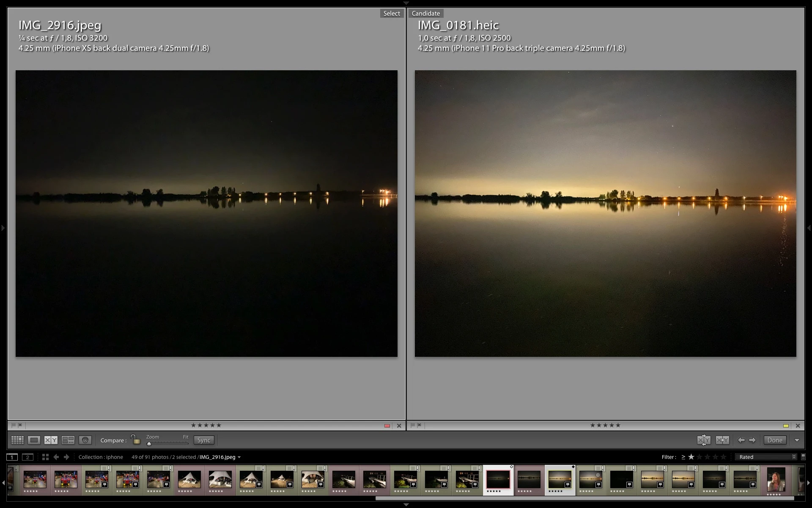Open Survey view mode
Viewport: 812px width, 508px height.
[x=68, y=440]
